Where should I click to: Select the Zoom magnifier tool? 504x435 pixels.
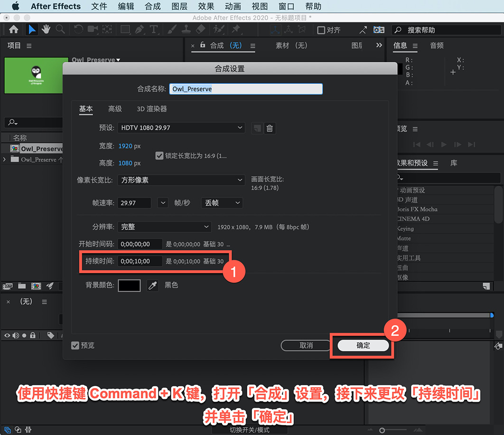point(60,29)
